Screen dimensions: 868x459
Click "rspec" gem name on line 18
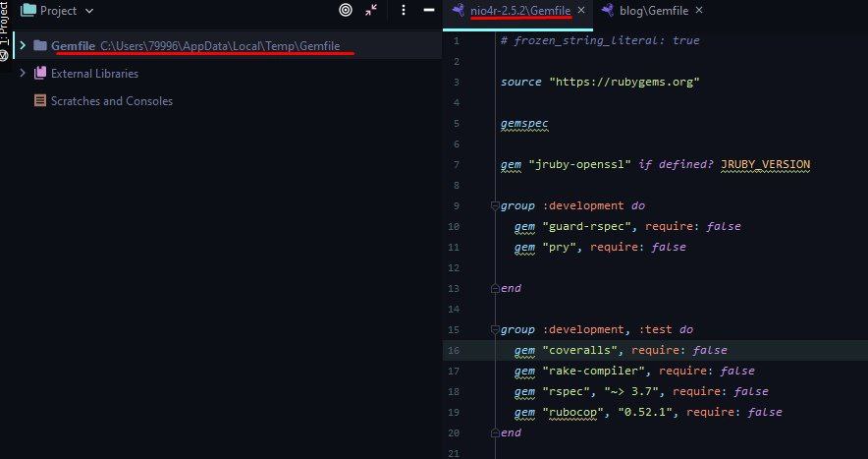567,391
